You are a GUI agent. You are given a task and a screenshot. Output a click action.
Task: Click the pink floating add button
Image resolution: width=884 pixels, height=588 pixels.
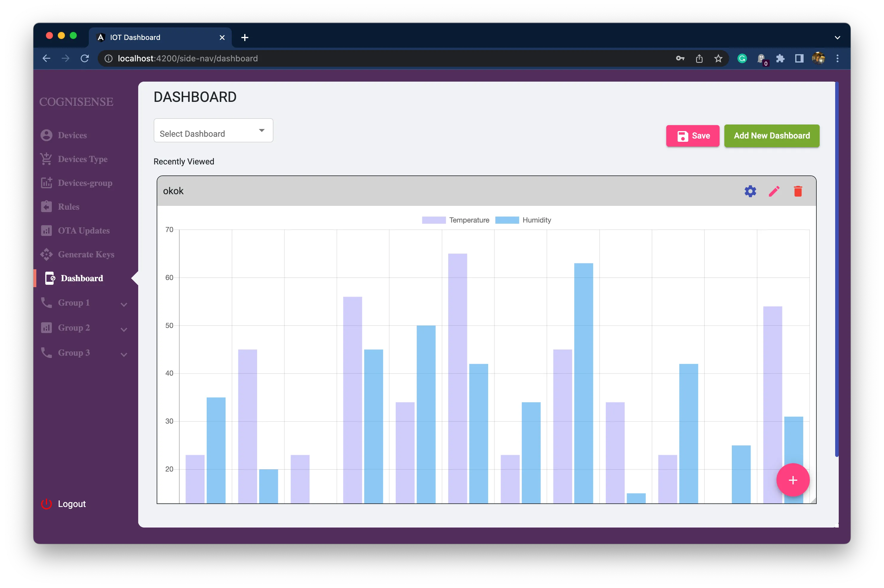coord(793,480)
